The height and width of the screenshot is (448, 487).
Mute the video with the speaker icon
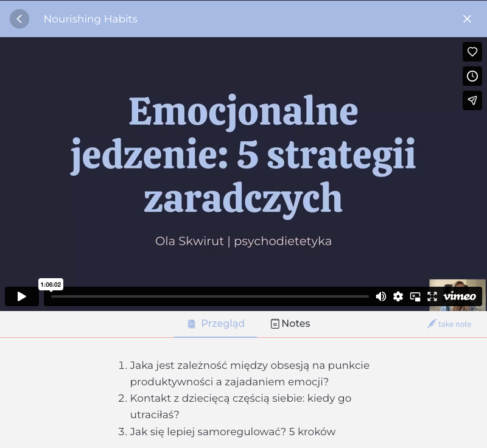381,296
